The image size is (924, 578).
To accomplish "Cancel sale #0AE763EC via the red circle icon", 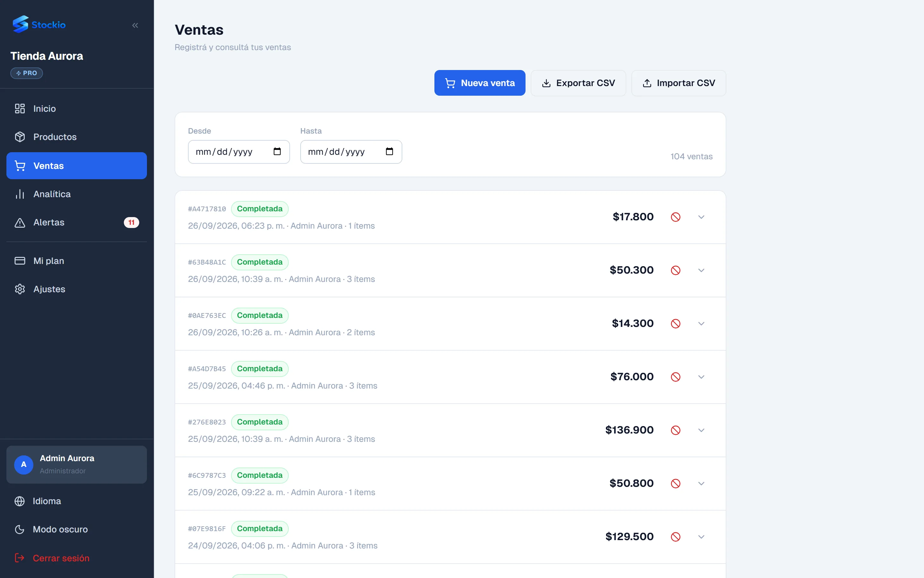I will click(675, 324).
